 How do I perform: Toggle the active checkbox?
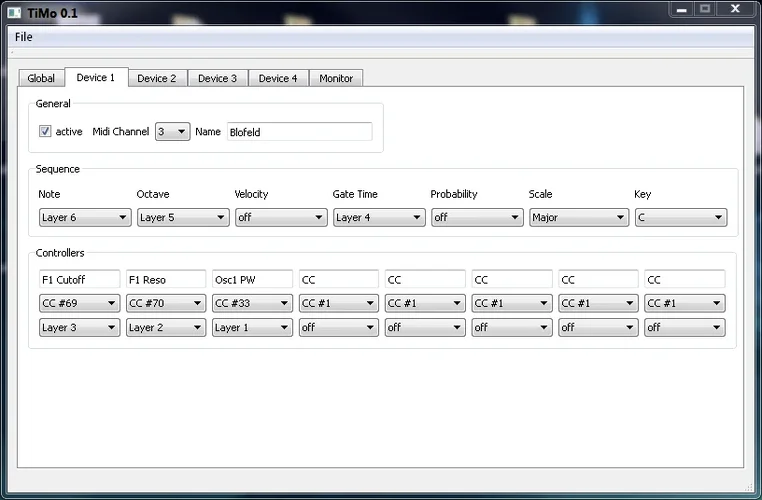[x=45, y=131]
